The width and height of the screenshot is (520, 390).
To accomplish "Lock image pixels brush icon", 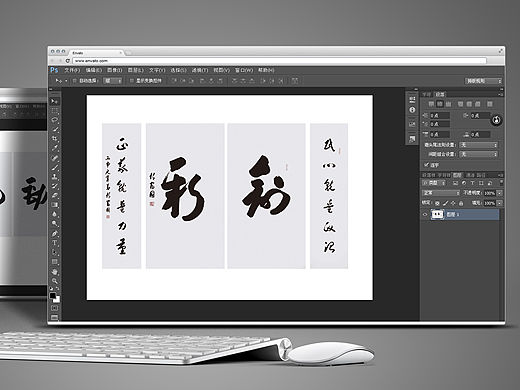I will pyautogui.click(x=445, y=203).
